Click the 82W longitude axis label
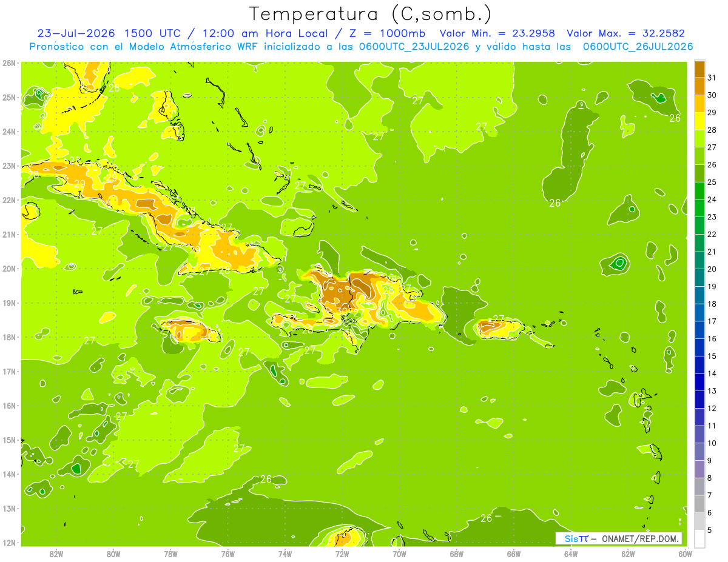The width and height of the screenshot is (728, 562). (x=56, y=554)
